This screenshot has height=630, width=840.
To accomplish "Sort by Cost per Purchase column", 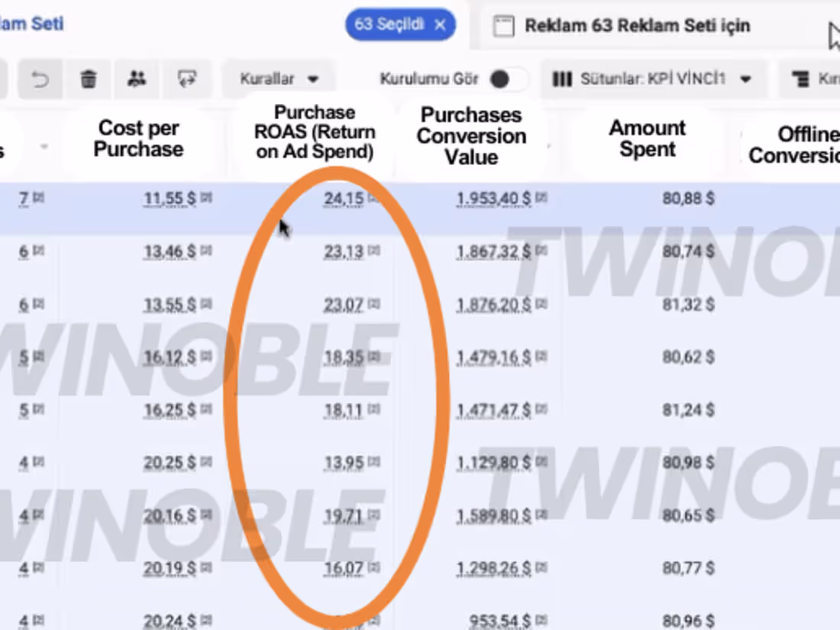I will click(x=138, y=138).
